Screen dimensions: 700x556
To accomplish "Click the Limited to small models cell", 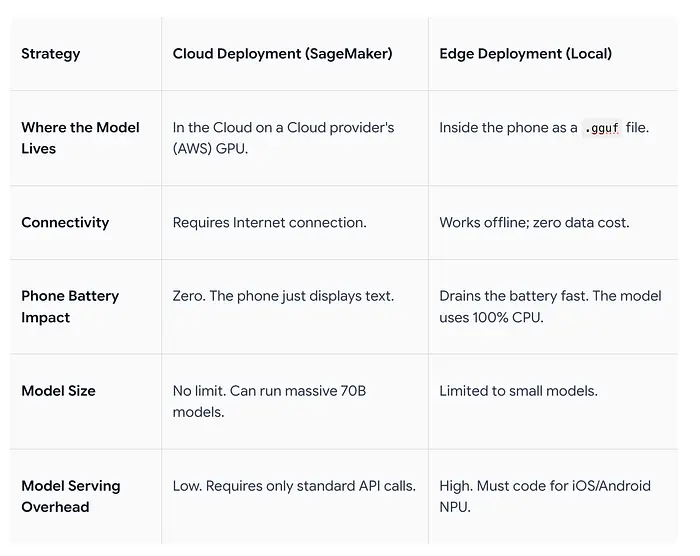I will click(518, 391).
